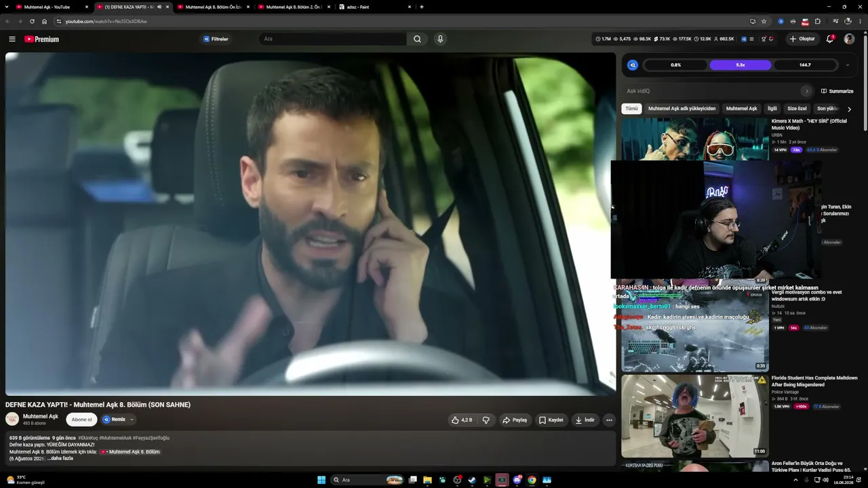Open Task View from the taskbar
The width and height of the screenshot is (868, 488).
tap(412, 480)
